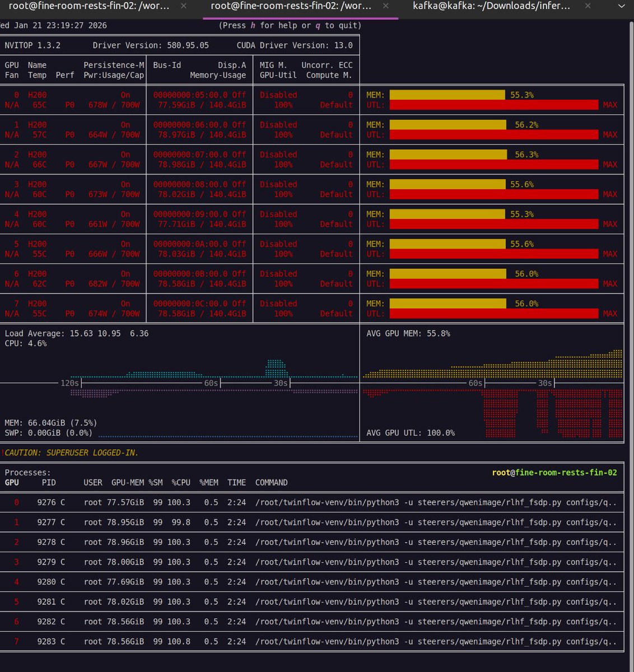This screenshot has width=634, height=672.
Task: Click the GPU 1 memory bar at 56.2%
Action: [448, 125]
